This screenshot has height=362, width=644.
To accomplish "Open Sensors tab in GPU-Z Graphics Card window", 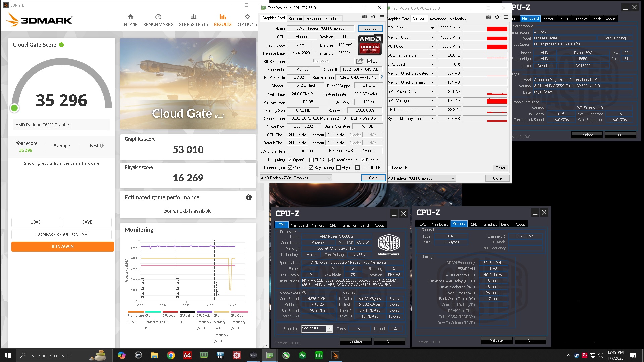I will pos(295,19).
